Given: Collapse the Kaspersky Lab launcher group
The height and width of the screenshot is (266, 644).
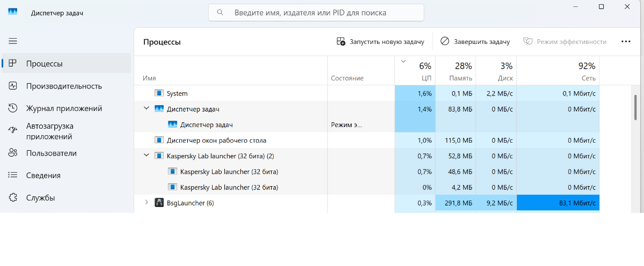Looking at the screenshot, I should click(x=147, y=156).
